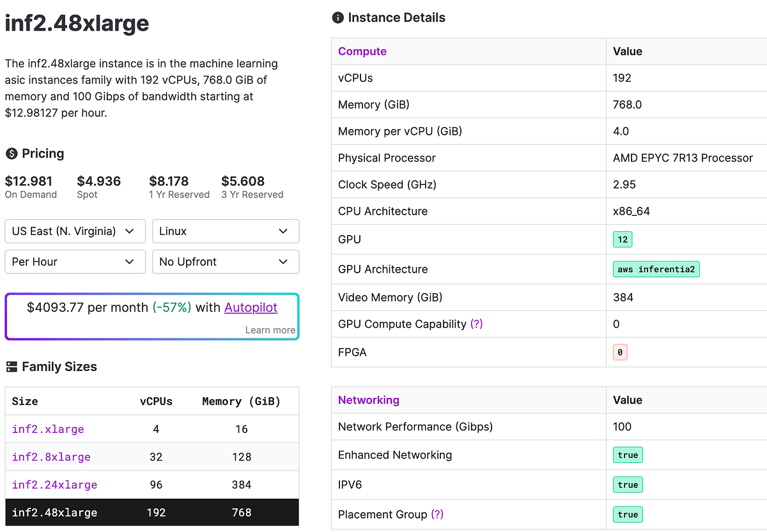The image size is (767, 532).
Task: Click the Placement Group true badge
Action: [x=628, y=514]
